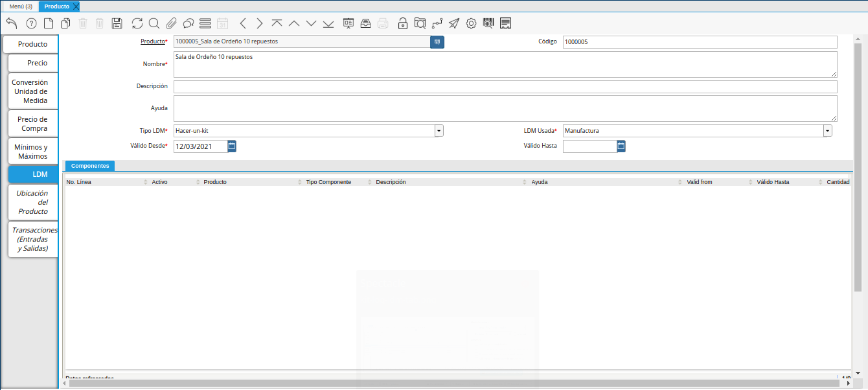Add an attachment with the paperclip icon
Image resolution: width=868 pixels, height=390 pixels.
[171, 23]
